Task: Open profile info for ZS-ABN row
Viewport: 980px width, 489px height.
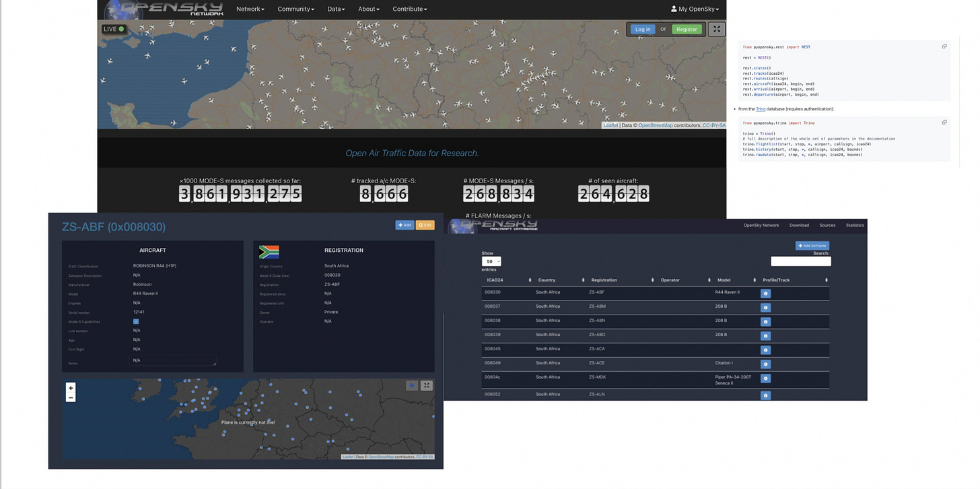Action: tap(765, 322)
